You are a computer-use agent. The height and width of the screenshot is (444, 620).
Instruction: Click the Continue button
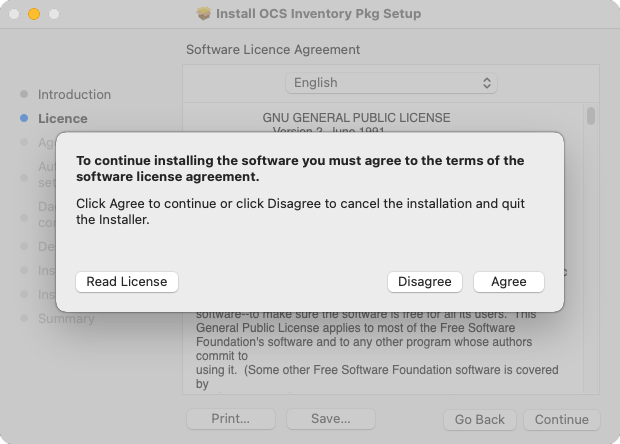(x=562, y=419)
